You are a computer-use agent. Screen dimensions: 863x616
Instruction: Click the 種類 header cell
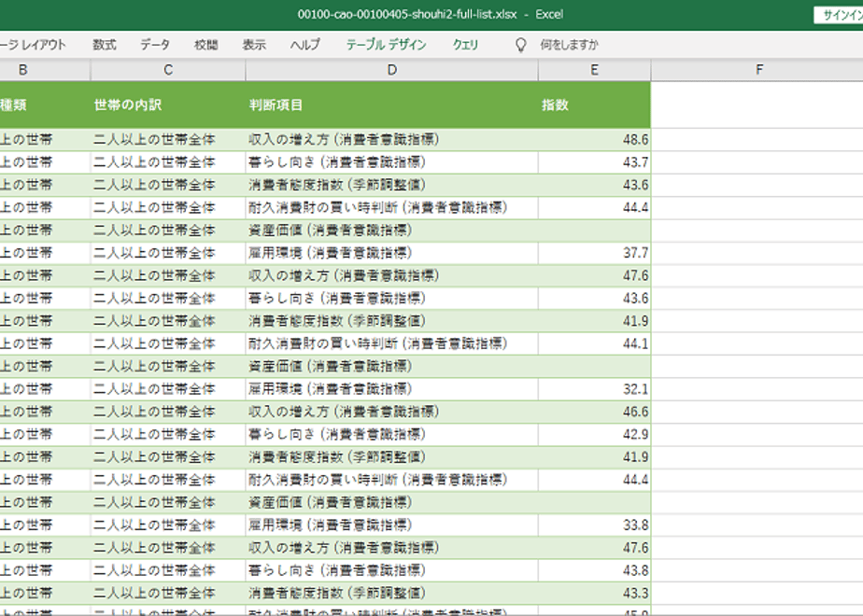(x=45, y=105)
